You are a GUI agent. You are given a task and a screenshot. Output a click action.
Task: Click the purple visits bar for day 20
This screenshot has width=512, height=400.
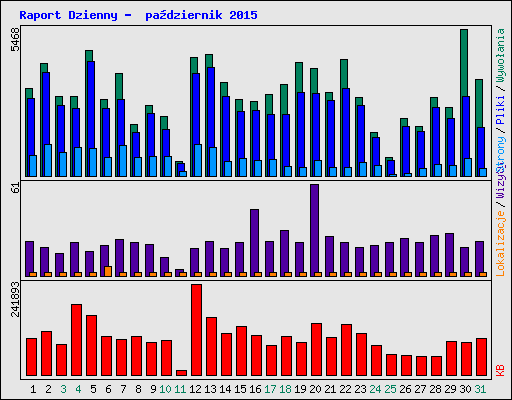pos(314,230)
